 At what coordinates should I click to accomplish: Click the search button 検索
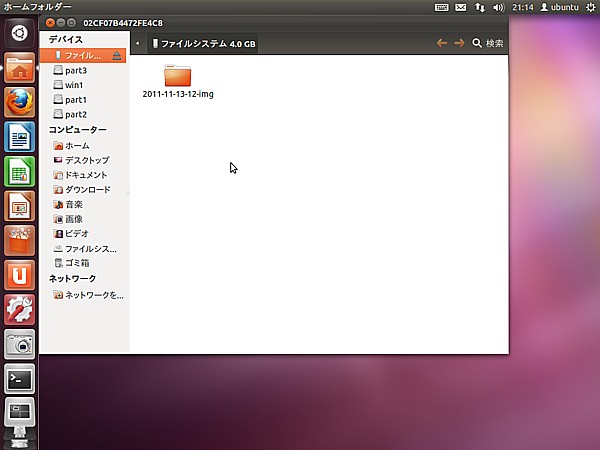[x=488, y=43]
